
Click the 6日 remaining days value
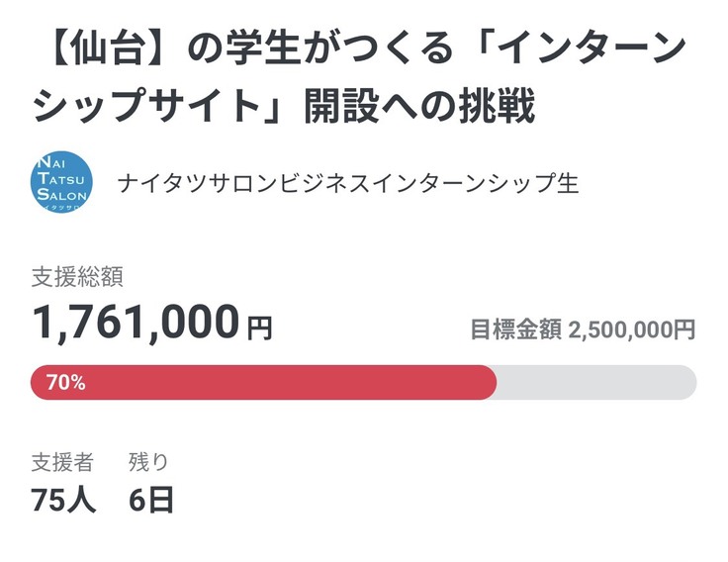(151, 500)
